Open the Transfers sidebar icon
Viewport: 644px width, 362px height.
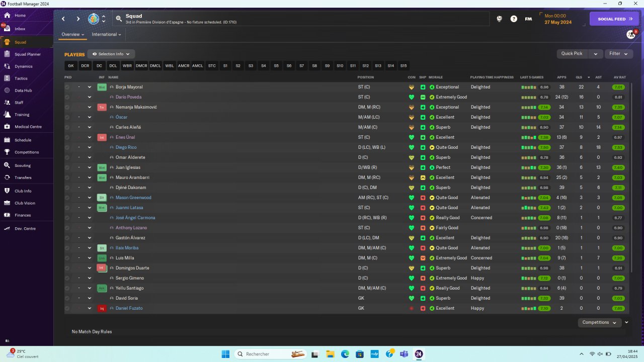(7, 177)
